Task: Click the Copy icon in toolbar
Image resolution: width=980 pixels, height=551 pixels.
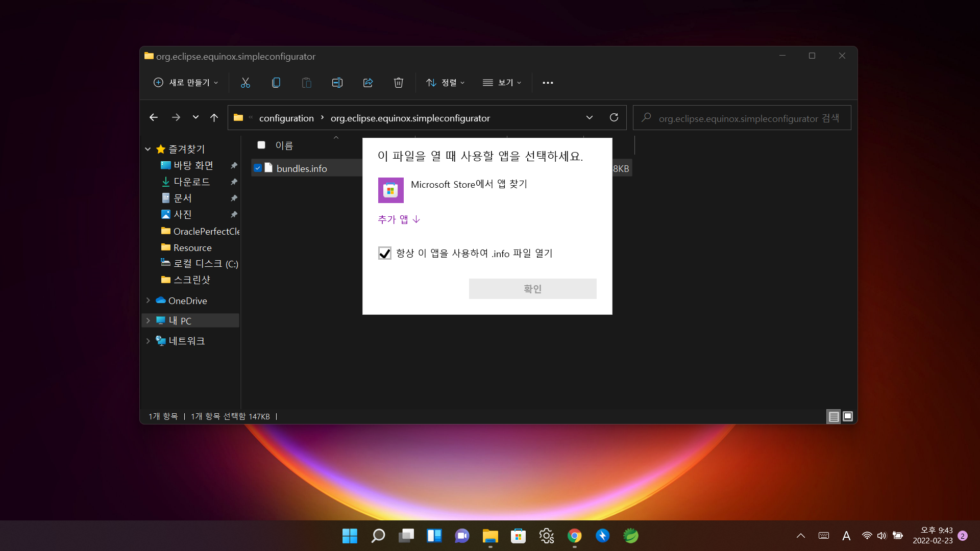Action: click(x=276, y=83)
